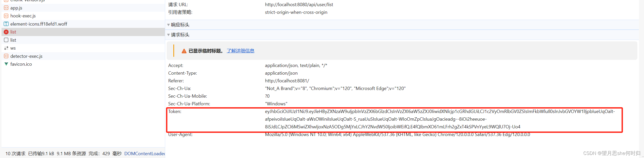Image resolution: width=644 pixels, height=158 pixels.
Task: Select the favicon.ico request row
Action: [83, 64]
